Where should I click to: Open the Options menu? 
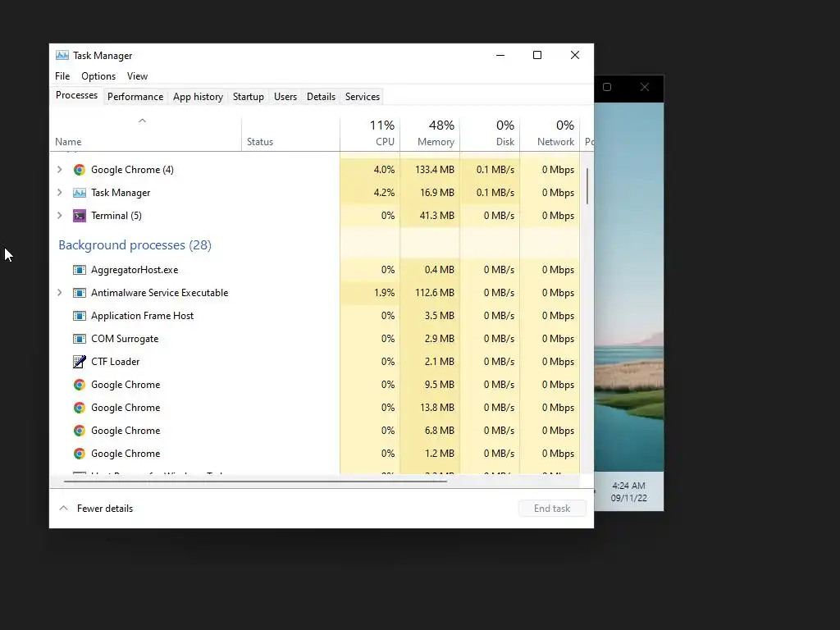pos(98,76)
